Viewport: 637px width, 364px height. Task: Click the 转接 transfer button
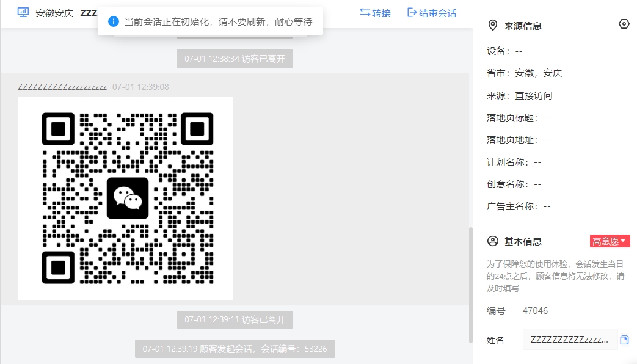(x=375, y=13)
